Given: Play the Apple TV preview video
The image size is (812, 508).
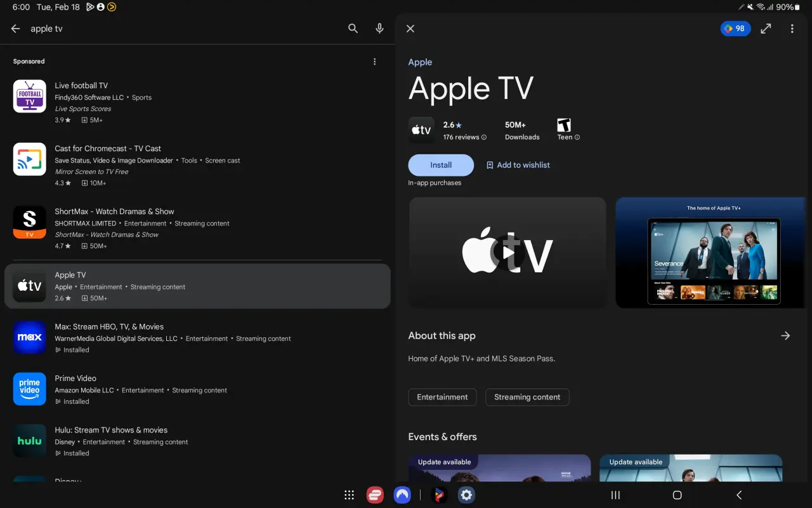Looking at the screenshot, I should [x=507, y=253].
